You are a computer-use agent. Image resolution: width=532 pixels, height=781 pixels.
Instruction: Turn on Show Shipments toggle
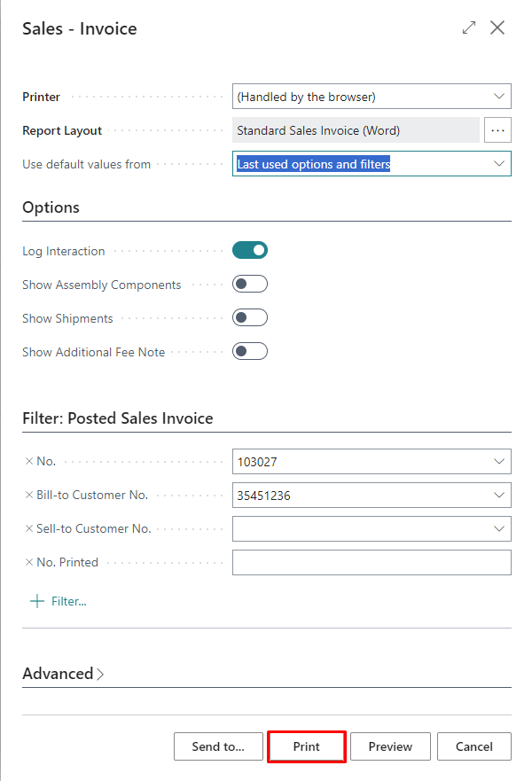[250, 318]
